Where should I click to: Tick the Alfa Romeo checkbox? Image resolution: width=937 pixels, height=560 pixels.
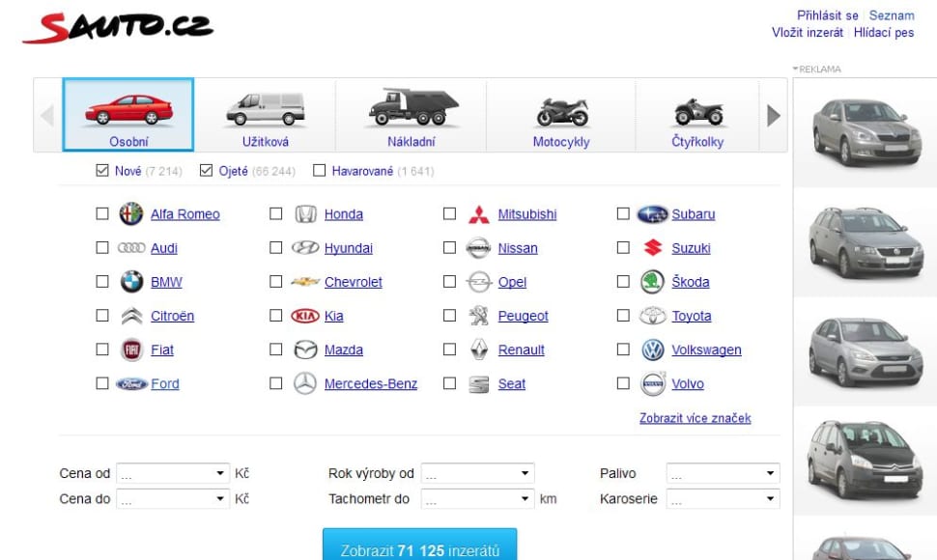[x=102, y=213]
